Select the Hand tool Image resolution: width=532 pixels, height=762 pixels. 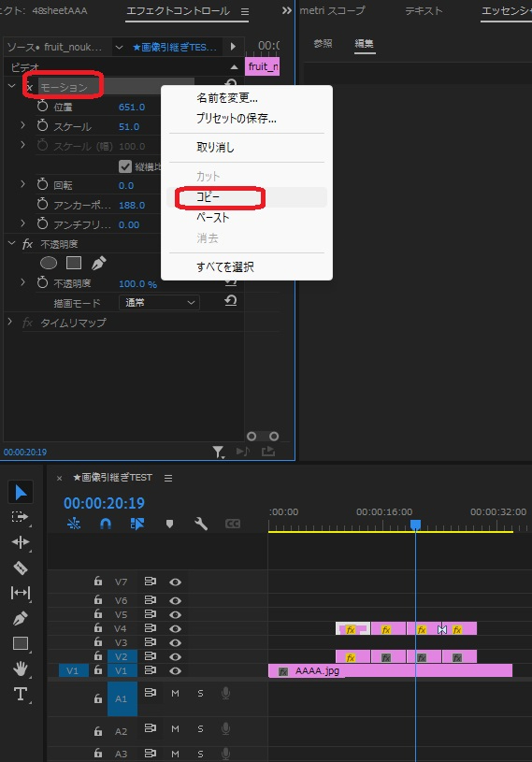coord(21,669)
